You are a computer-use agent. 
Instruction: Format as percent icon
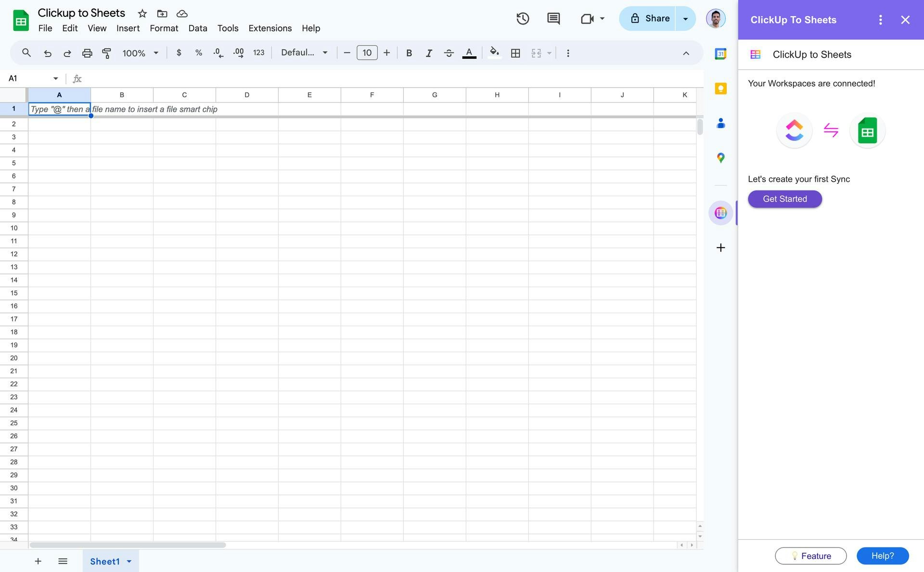point(198,53)
